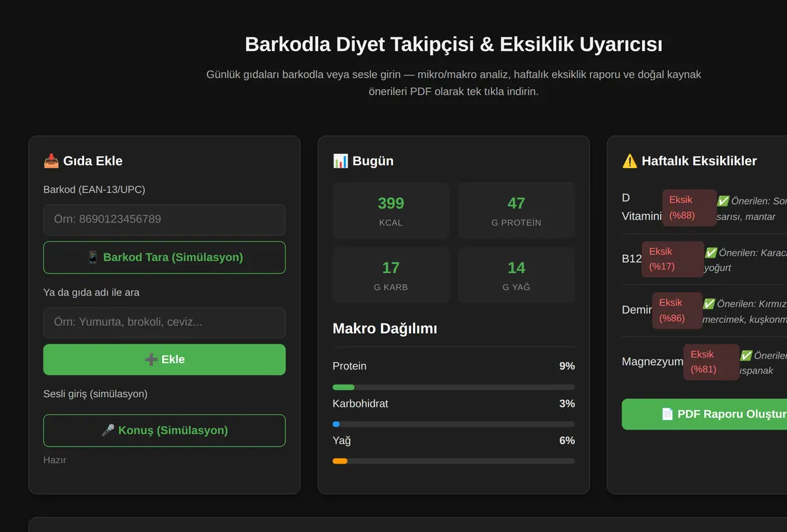Click the plus icon on Ekle button
787x532 pixels.
click(151, 359)
